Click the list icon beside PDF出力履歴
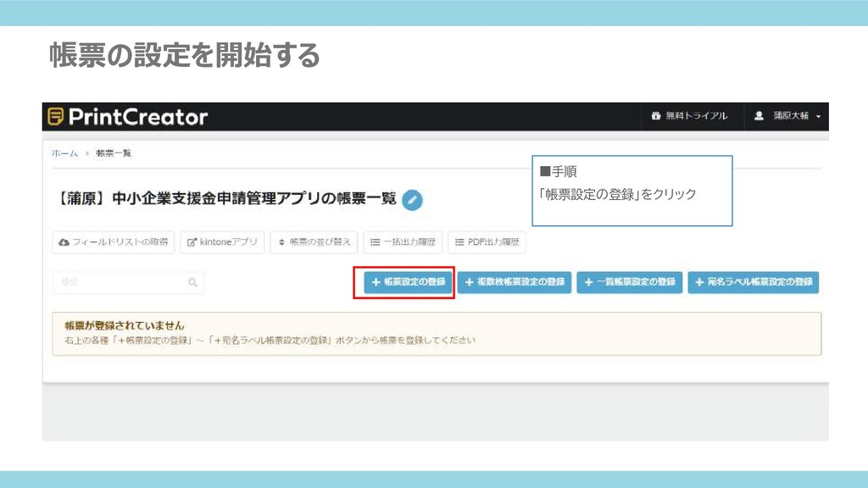The height and width of the screenshot is (488, 868). pyautogui.click(x=459, y=242)
